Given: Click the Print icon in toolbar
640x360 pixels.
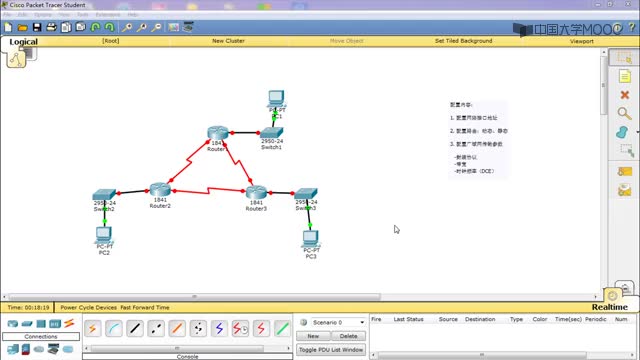Looking at the screenshot, I should 51,27.
